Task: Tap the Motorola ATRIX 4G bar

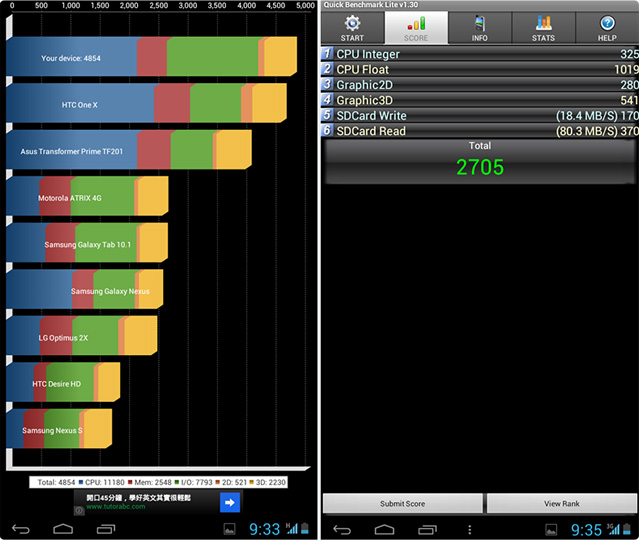Action: click(87, 196)
